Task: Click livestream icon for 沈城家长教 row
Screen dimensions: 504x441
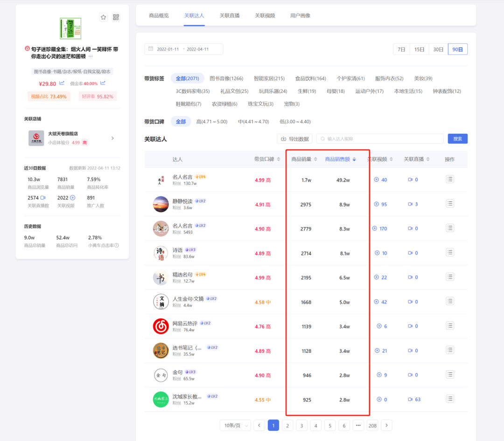Action: click(410, 399)
